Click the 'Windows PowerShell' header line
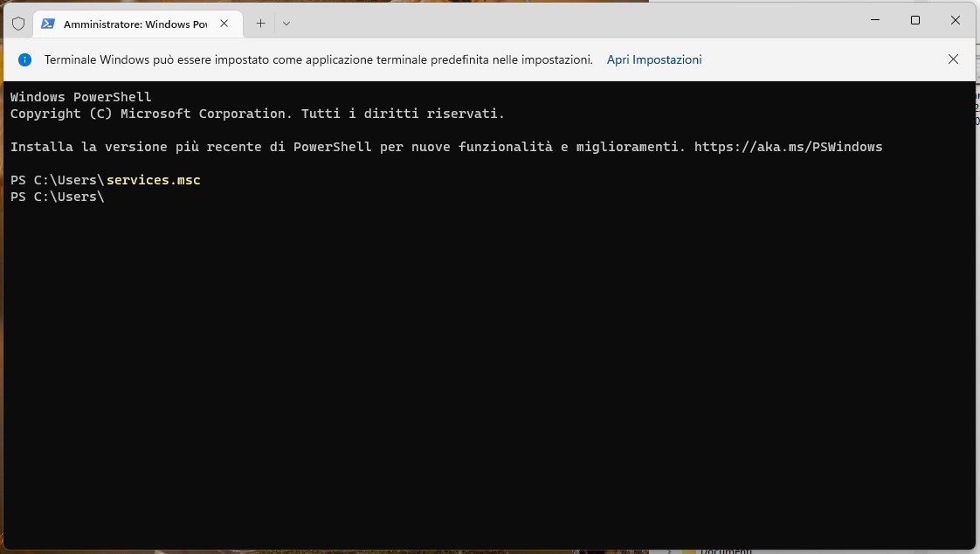This screenshot has width=980, height=554. (80, 97)
